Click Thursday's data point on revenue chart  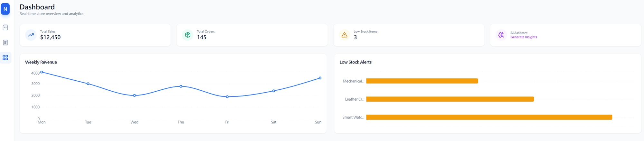[x=181, y=86]
